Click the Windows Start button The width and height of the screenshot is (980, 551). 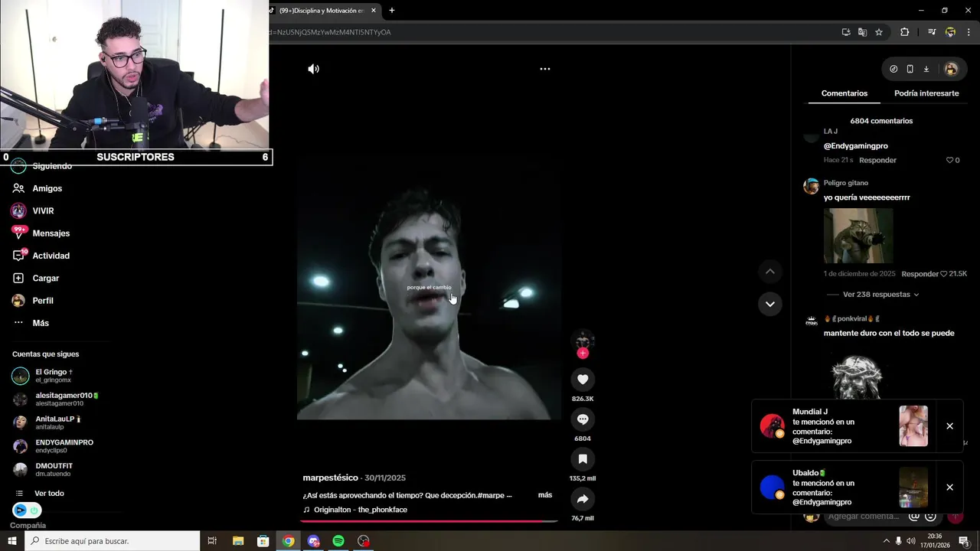pyautogui.click(x=12, y=541)
